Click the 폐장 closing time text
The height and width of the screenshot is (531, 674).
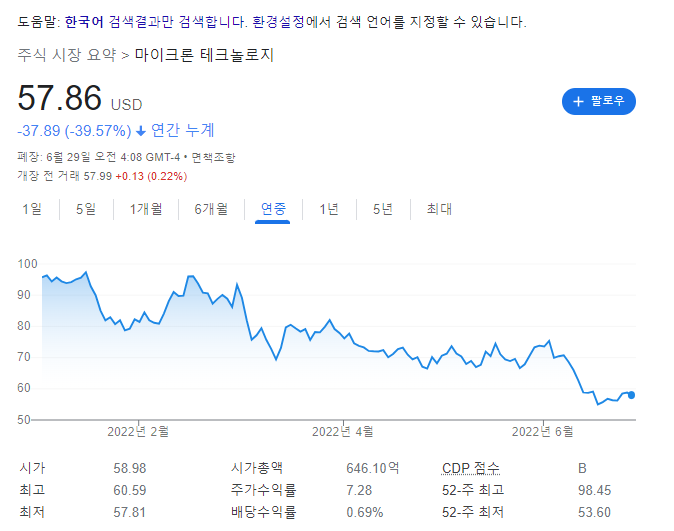[98, 157]
